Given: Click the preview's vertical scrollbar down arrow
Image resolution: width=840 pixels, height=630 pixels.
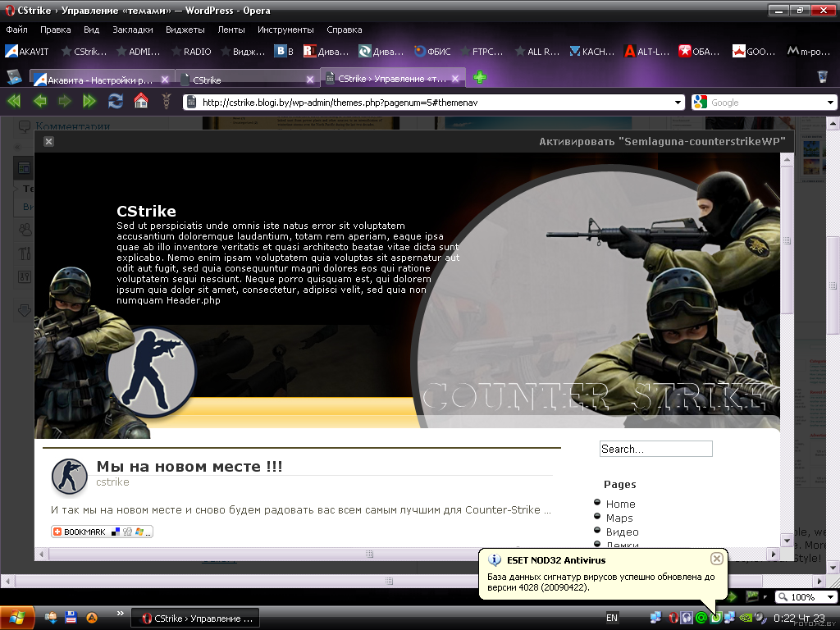Looking at the screenshot, I should [x=787, y=541].
